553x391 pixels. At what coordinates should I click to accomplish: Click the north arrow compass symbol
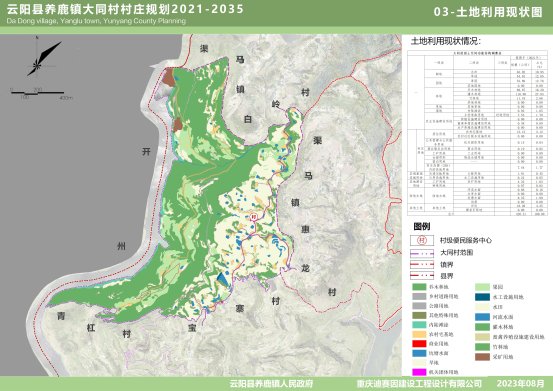click(43, 57)
